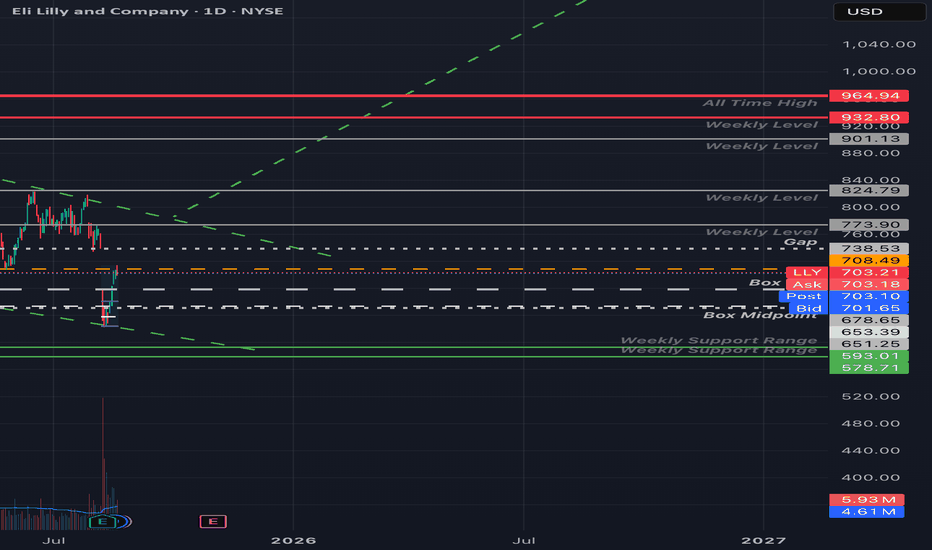Click the 2027 date on time axis

(763, 540)
